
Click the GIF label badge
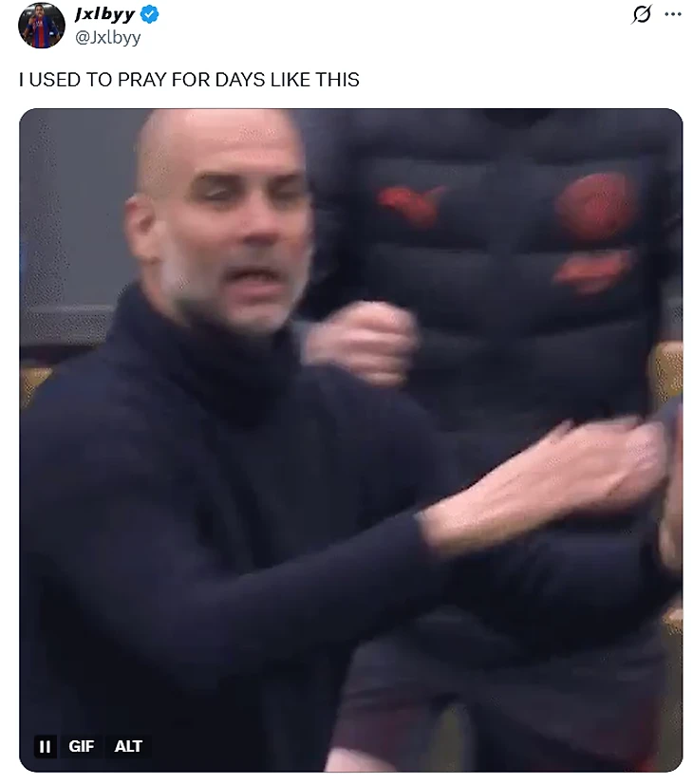[81, 746]
